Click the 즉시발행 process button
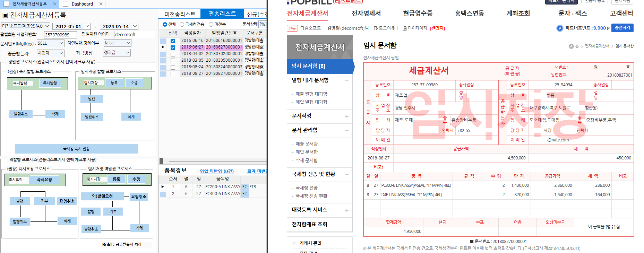 point(50,84)
